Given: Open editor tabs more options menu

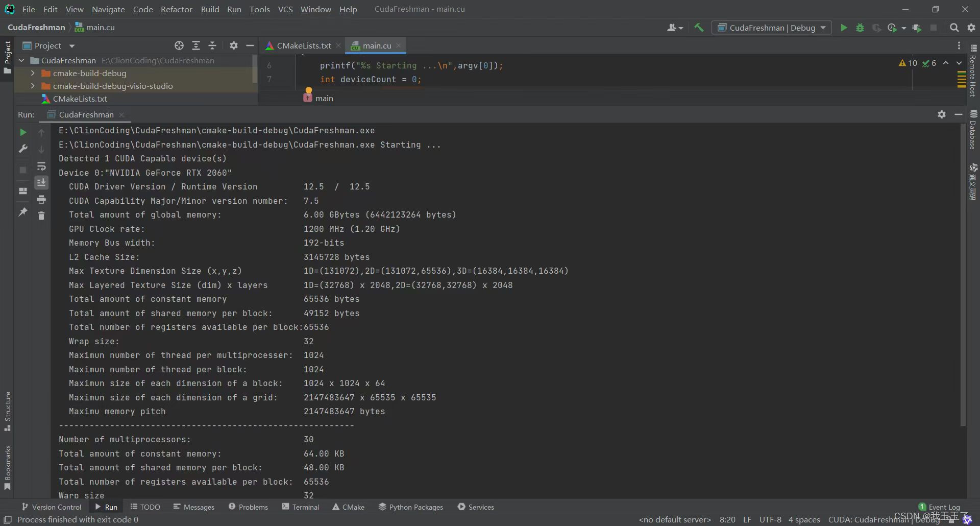Looking at the screenshot, I should click(x=959, y=45).
